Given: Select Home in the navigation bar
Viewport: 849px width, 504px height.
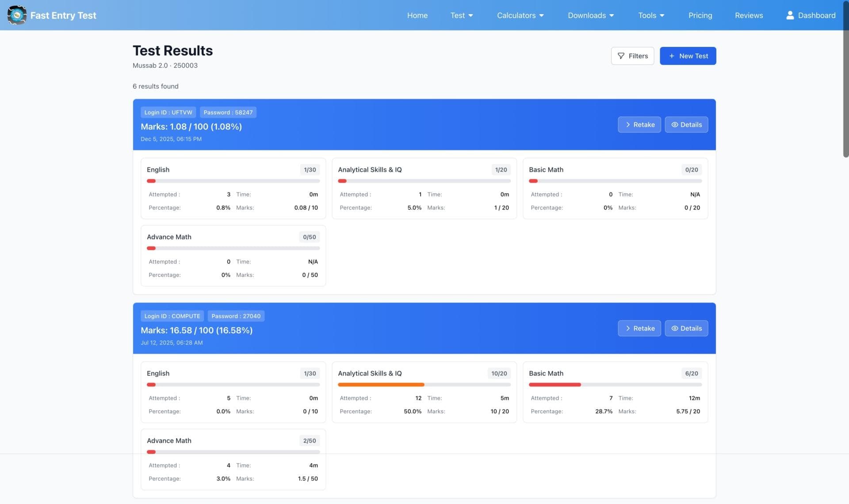Looking at the screenshot, I should click(417, 15).
